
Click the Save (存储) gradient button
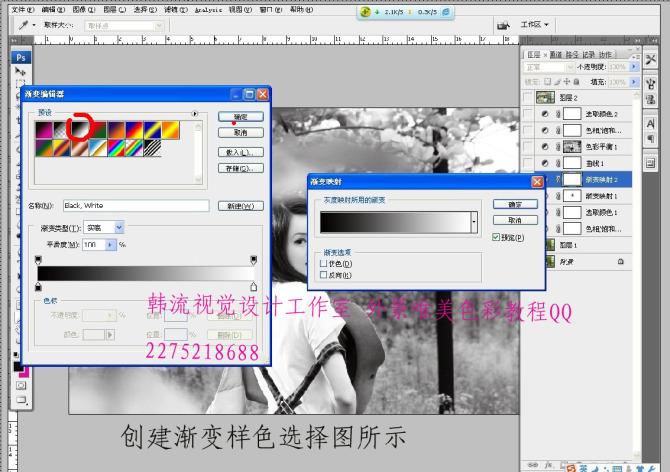(241, 168)
